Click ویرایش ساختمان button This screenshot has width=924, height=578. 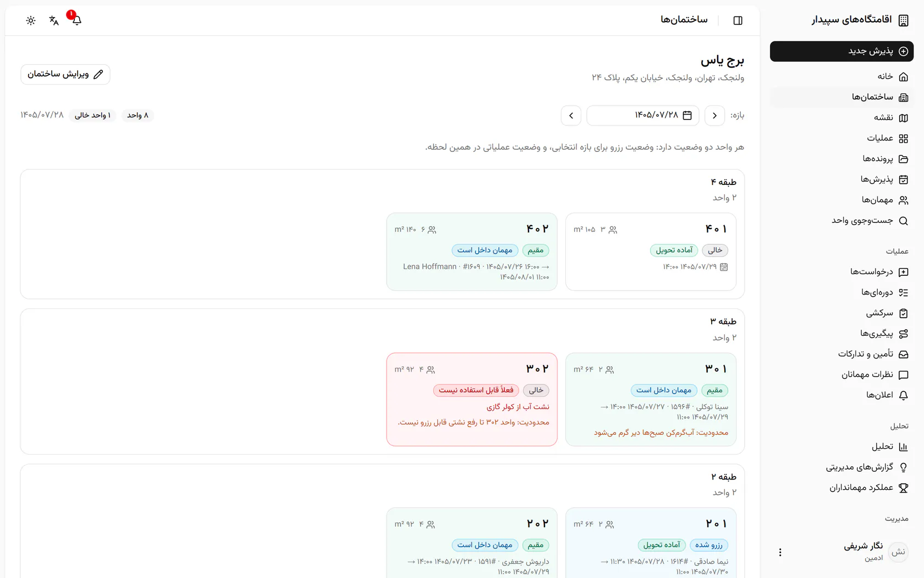tap(65, 74)
